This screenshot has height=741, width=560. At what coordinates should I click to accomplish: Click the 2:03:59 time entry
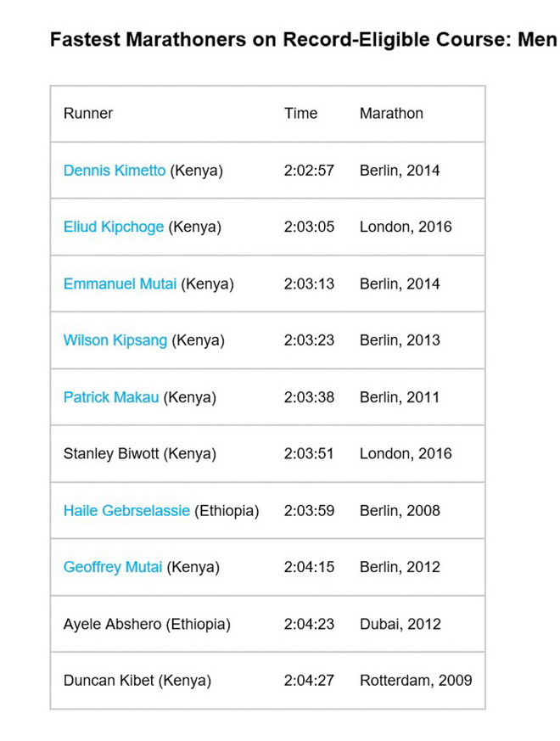click(x=309, y=511)
